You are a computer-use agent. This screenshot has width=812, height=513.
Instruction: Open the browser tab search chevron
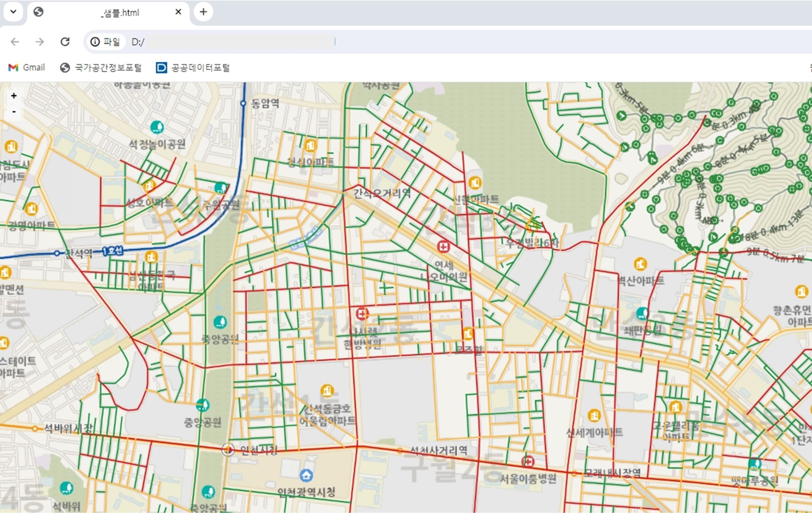pos(13,12)
